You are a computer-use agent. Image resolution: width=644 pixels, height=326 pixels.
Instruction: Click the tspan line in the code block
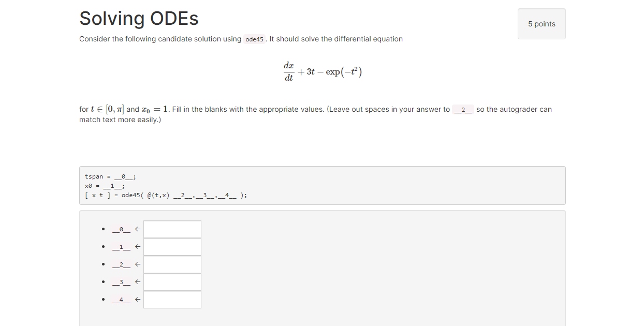[109, 176]
